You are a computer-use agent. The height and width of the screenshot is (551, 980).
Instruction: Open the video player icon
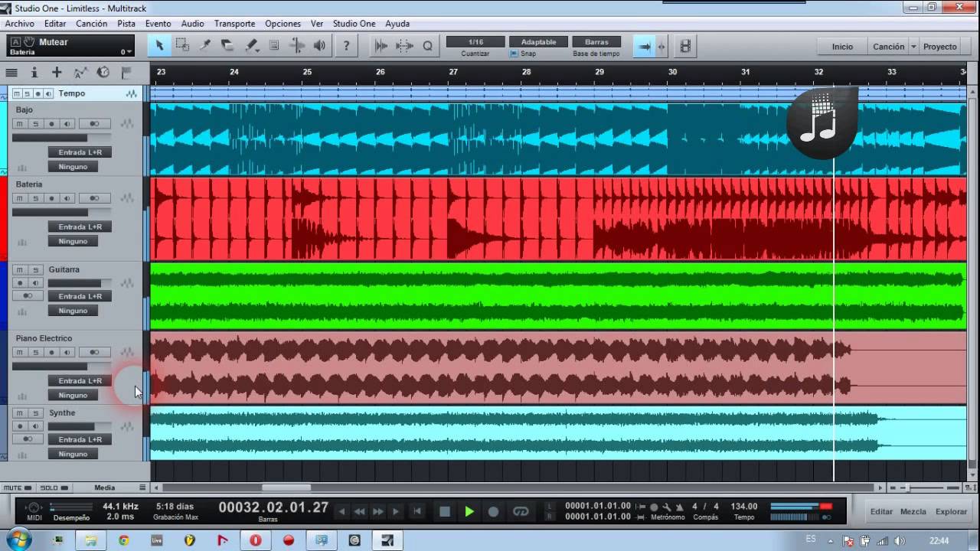pos(685,47)
